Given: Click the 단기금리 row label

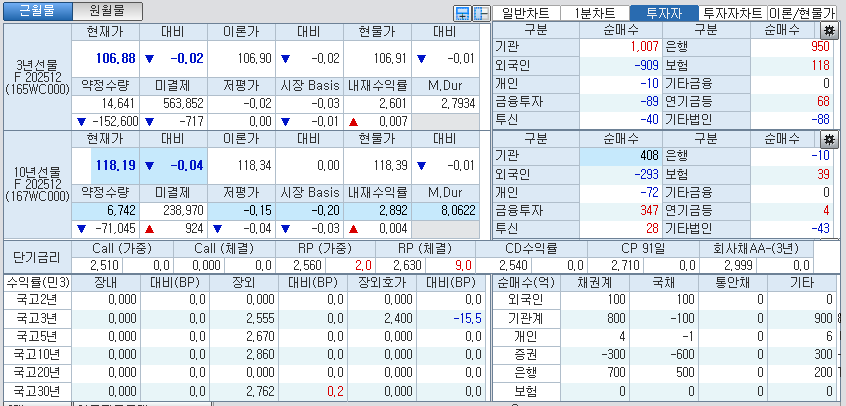Looking at the screenshot, I should pos(37,257).
